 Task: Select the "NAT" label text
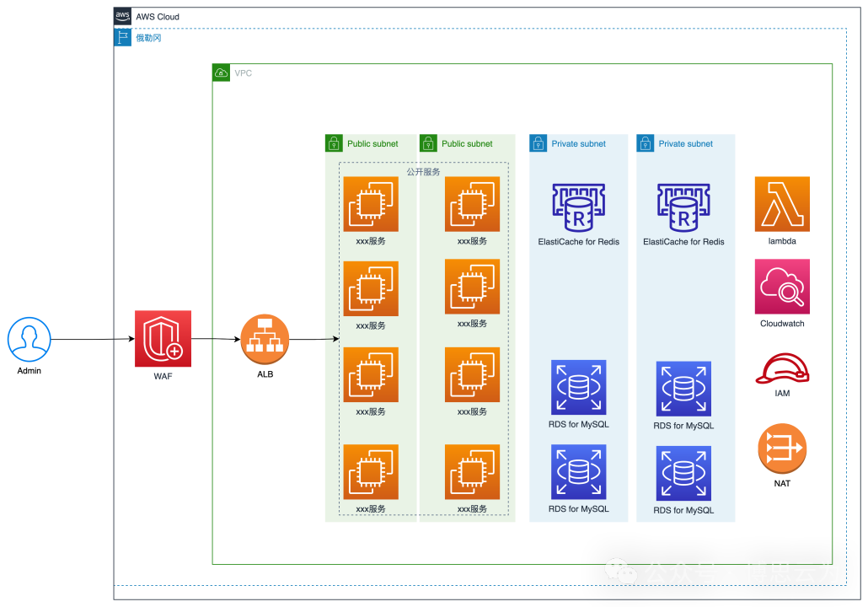point(782,484)
